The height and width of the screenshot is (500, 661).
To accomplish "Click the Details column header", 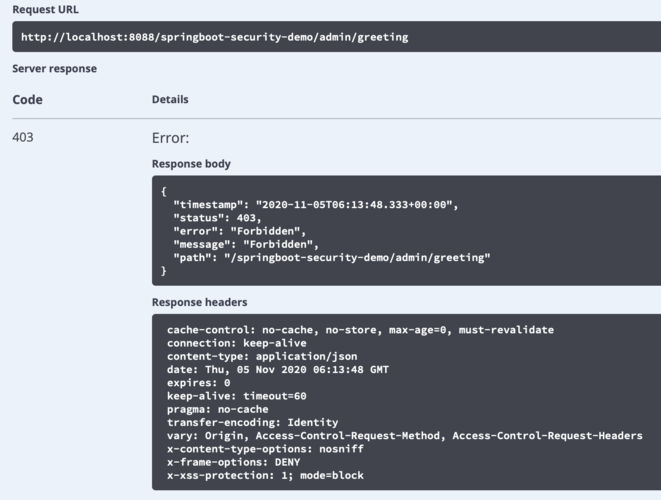I will 170,99.
